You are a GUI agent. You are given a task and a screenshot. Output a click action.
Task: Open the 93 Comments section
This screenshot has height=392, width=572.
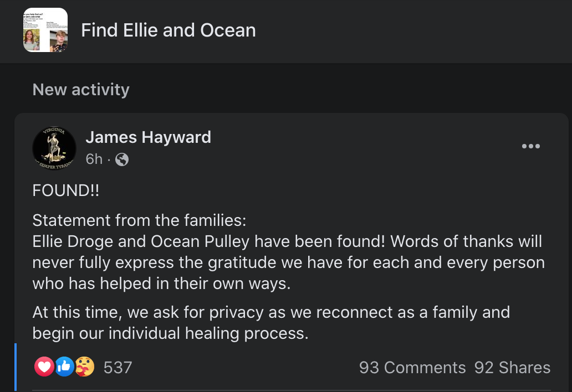(412, 368)
